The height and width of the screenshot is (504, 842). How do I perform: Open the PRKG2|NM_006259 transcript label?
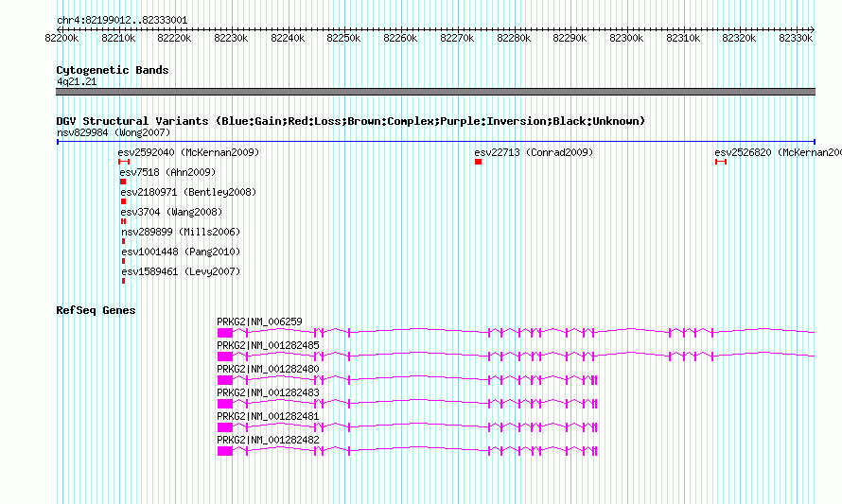click(259, 322)
